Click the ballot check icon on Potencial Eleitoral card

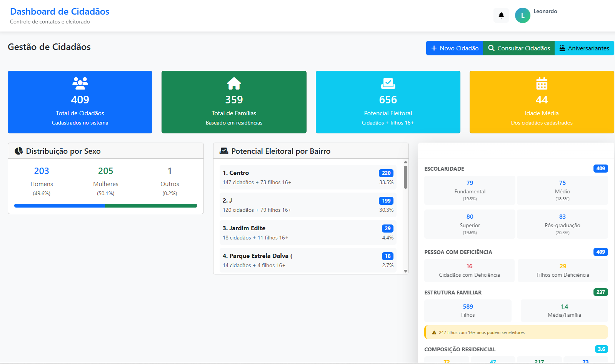coord(388,83)
